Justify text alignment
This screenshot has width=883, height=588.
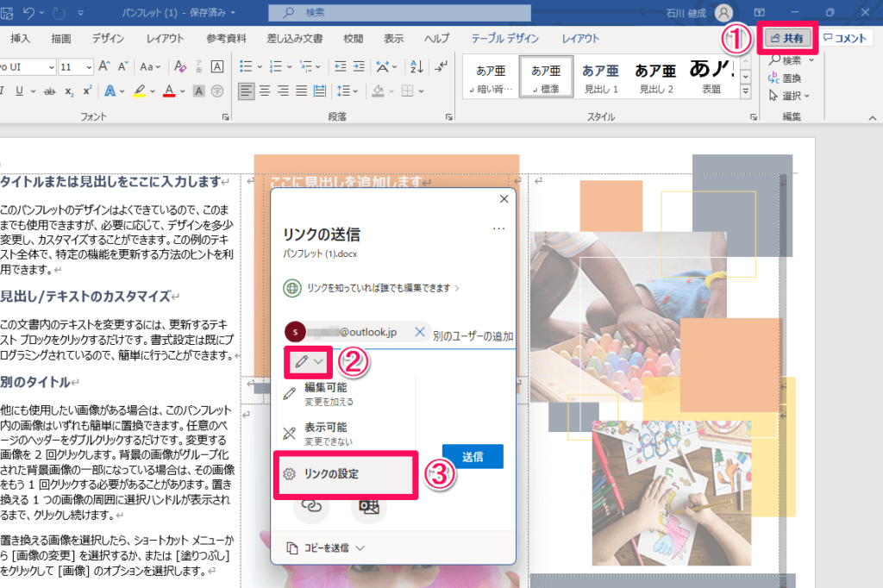pos(302,91)
